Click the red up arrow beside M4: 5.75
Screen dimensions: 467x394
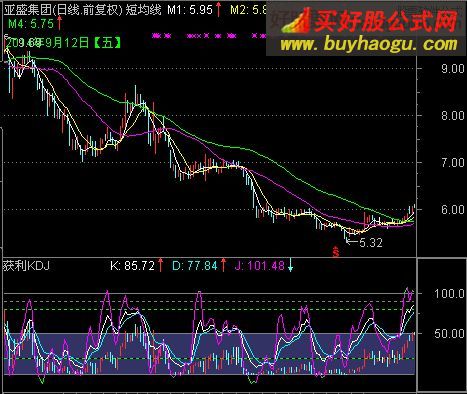tap(59, 23)
